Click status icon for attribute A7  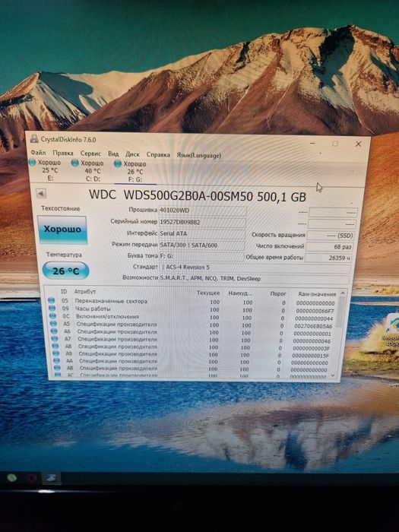coord(55,339)
